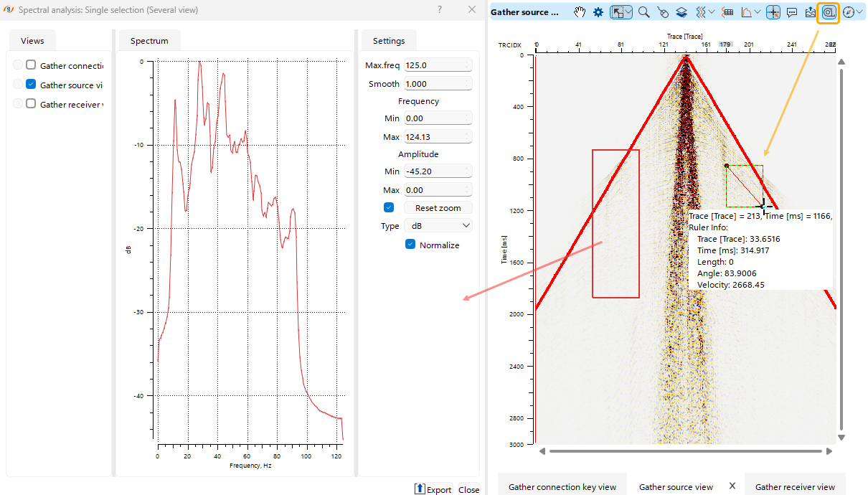The image size is (868, 495).
Task: Disable the Normalize checkbox
Action: [x=410, y=245]
